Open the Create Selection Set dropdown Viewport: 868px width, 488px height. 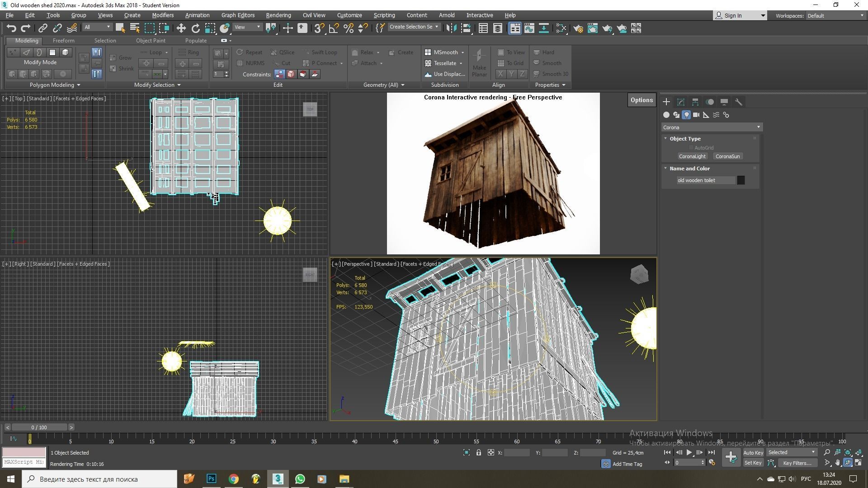[414, 27]
